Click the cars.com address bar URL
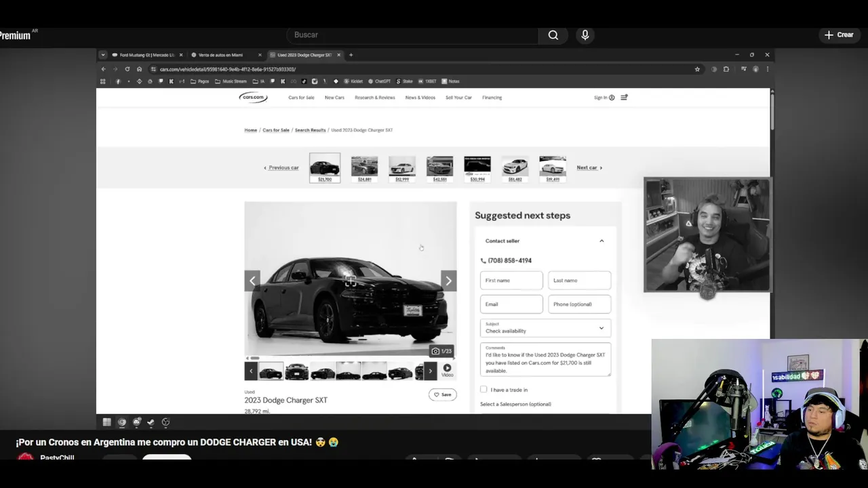868x488 pixels. [228, 69]
